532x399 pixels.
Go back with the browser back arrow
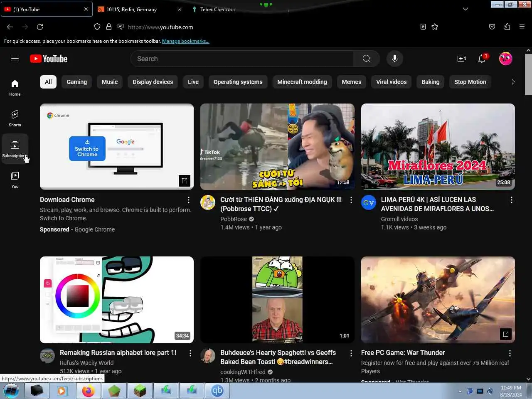10,27
